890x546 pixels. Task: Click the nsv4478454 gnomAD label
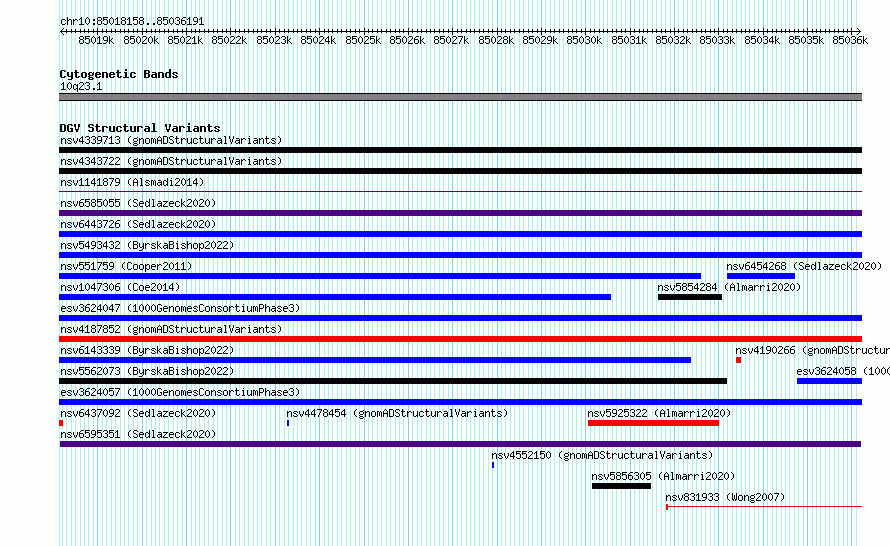tap(397, 413)
